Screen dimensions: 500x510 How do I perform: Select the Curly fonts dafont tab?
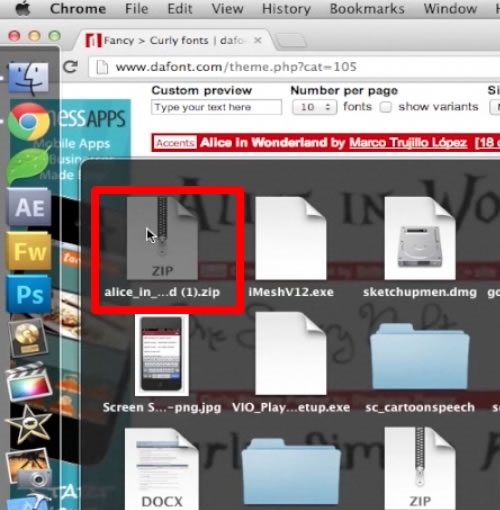[x=173, y=40]
